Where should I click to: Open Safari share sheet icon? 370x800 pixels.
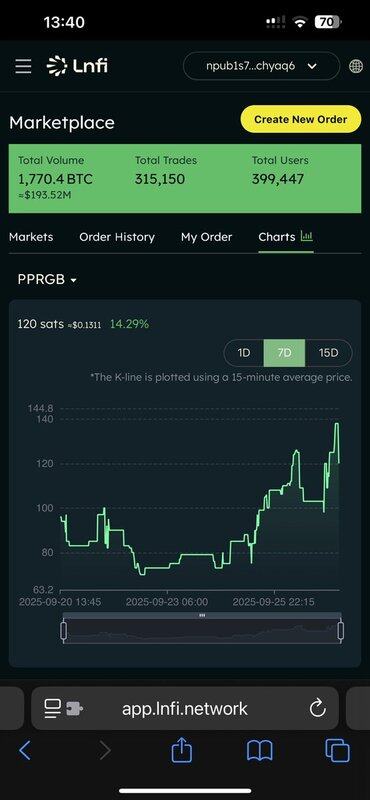click(181, 751)
